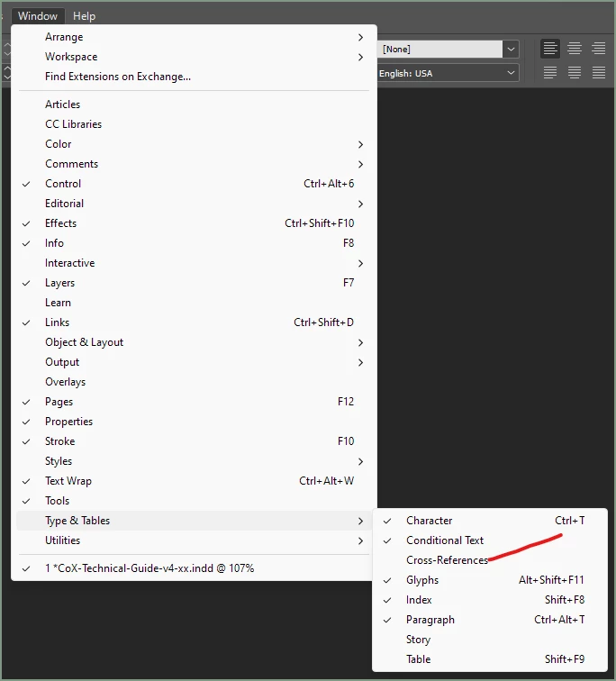
Task: Switch to CoX-Technical-Guide-v4-xx.indd document
Action: [x=194, y=568]
